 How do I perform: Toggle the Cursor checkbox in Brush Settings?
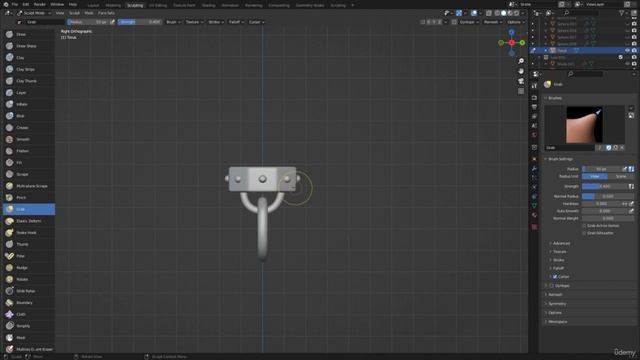tap(555, 277)
